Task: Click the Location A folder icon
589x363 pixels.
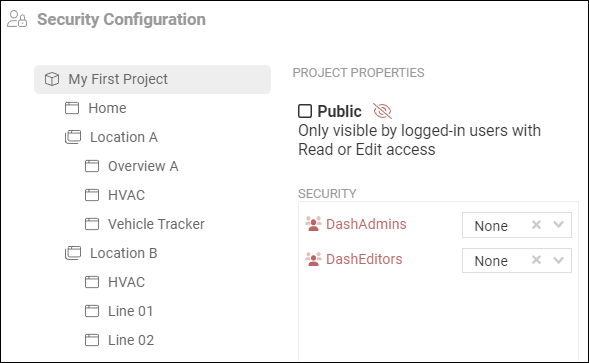Action: [x=73, y=137]
